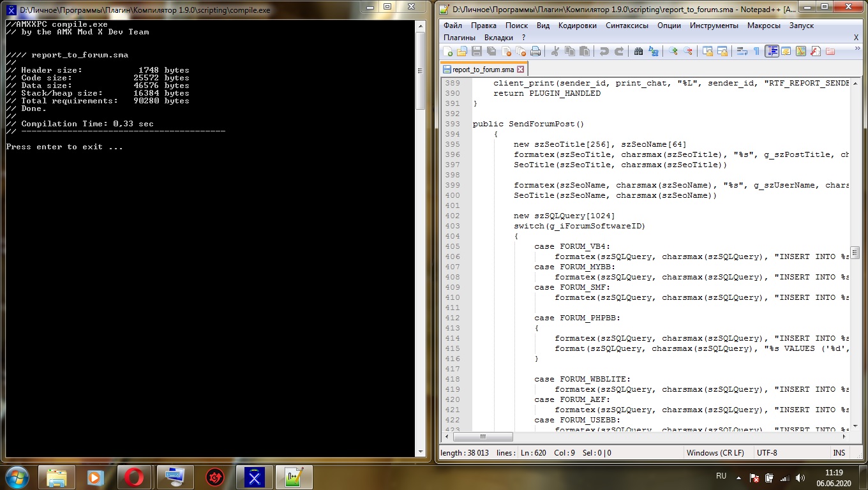
Task: Open the Action Center flag tray icon
Action: [754, 478]
